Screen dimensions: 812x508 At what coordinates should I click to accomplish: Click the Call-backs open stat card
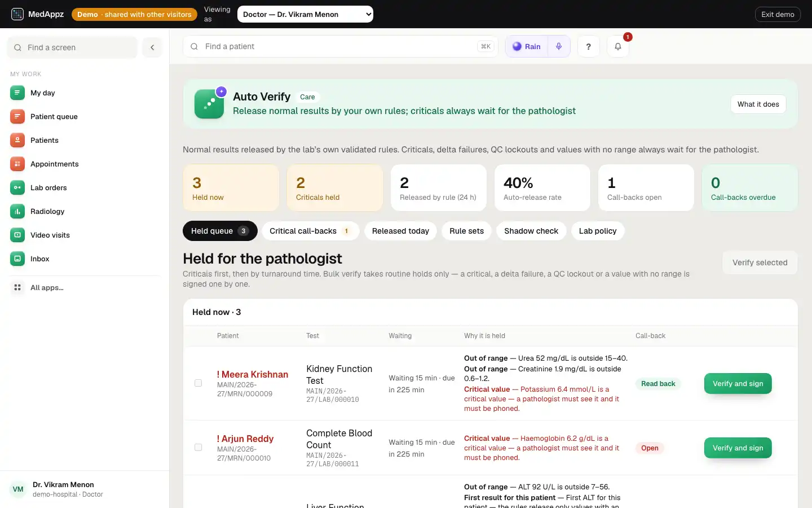[646, 188]
